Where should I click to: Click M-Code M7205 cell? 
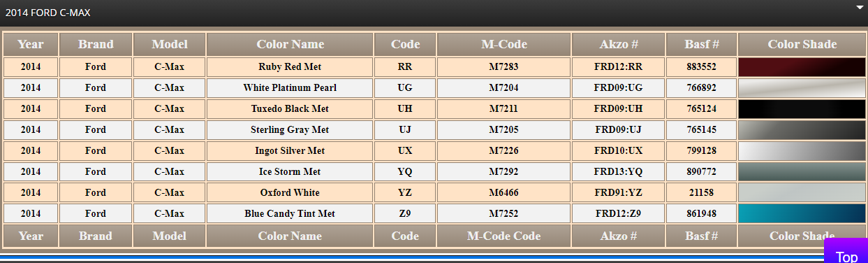click(x=504, y=130)
